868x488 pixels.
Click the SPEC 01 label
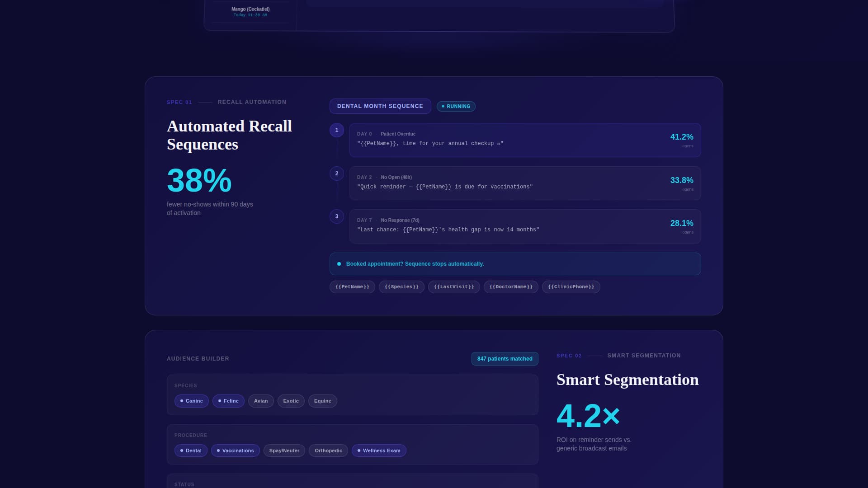tap(179, 102)
